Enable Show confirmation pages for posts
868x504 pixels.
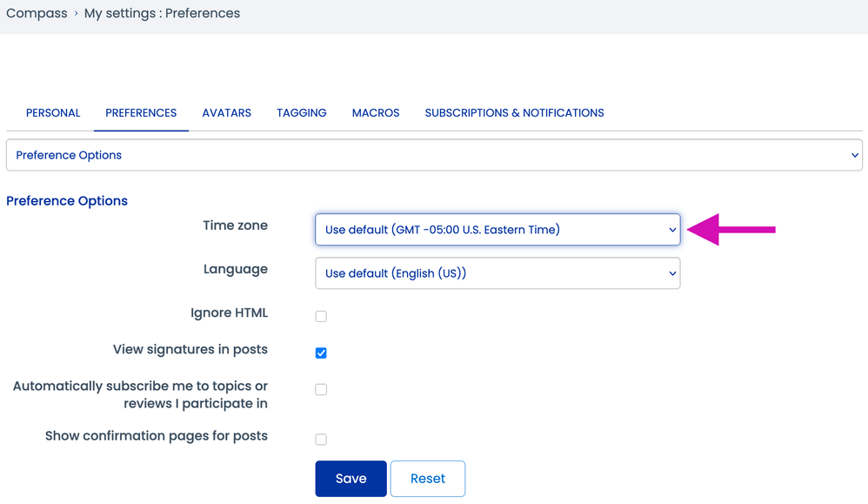pos(321,440)
